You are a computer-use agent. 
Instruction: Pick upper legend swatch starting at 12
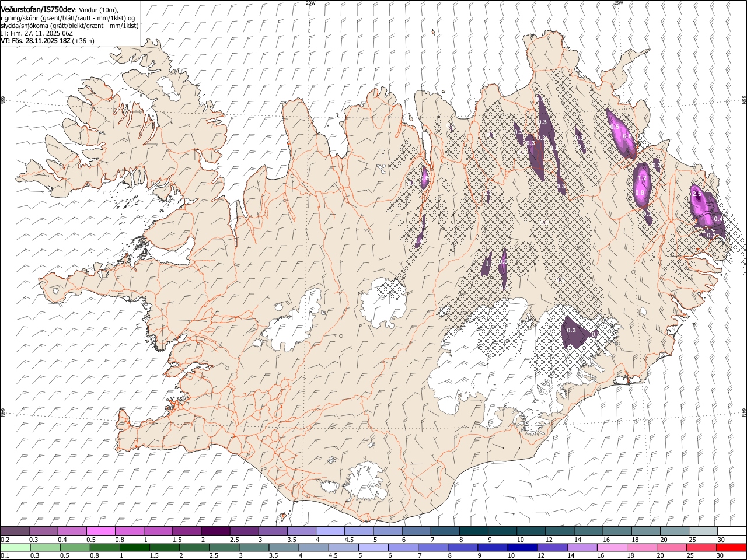pyautogui.click(x=560, y=531)
